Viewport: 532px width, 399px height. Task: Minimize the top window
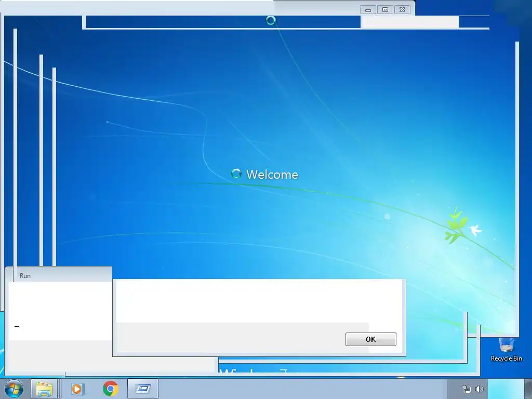368,10
